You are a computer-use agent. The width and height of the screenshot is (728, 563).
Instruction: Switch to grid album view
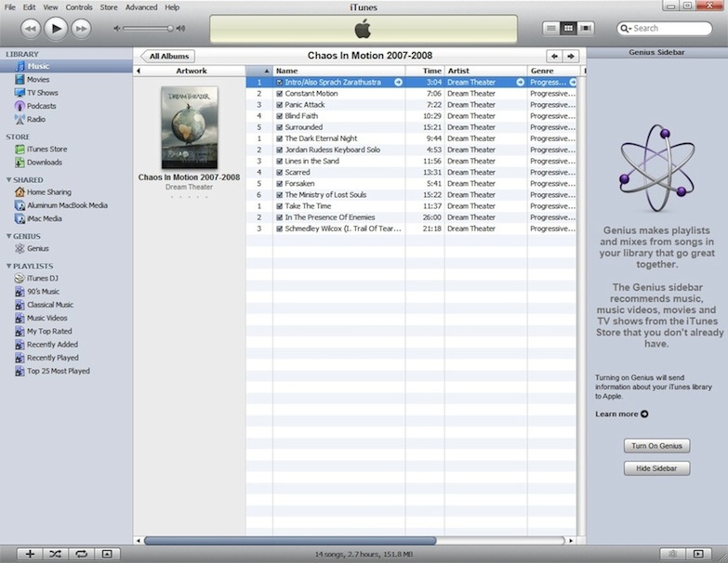[x=568, y=28]
